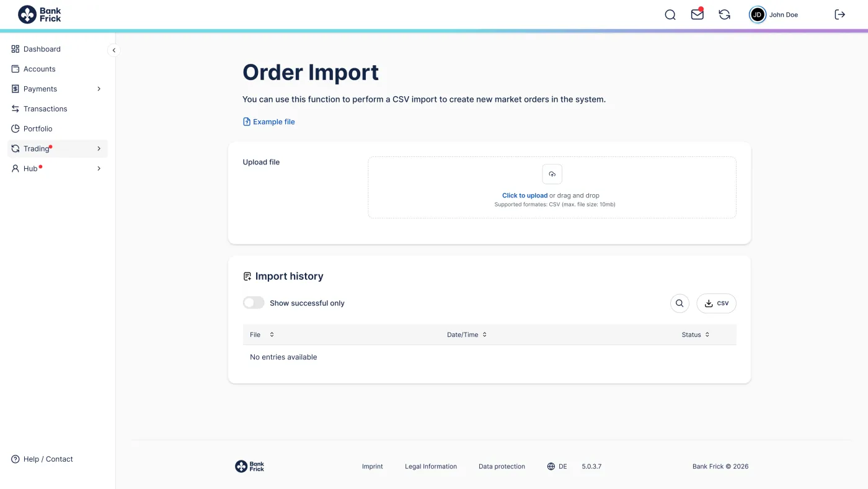
Task: Open the Hub menu label
Action: click(x=30, y=168)
